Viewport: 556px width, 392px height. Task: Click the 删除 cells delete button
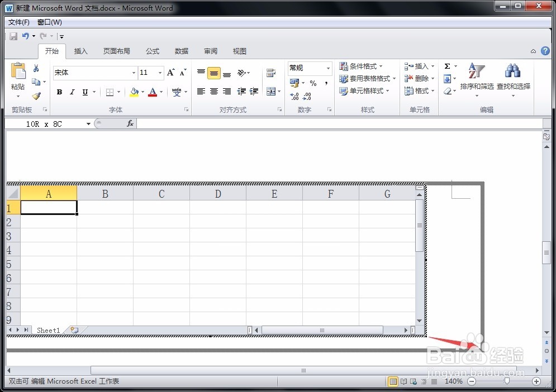point(419,79)
